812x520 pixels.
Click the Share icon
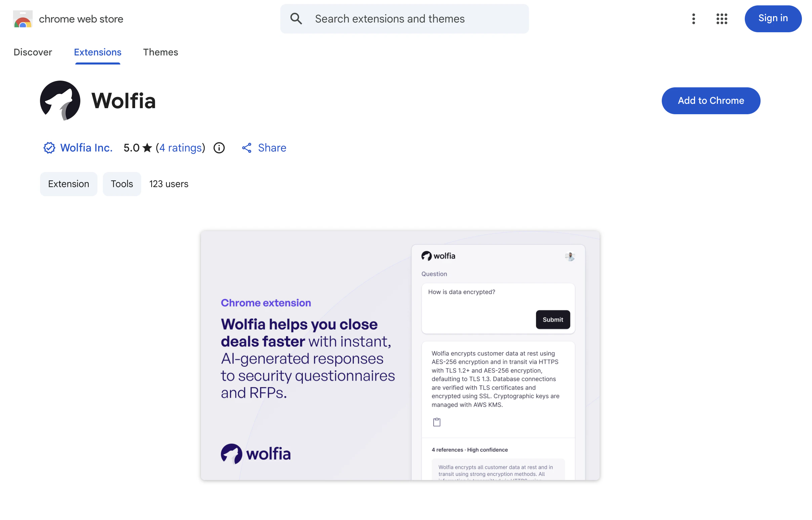point(246,147)
